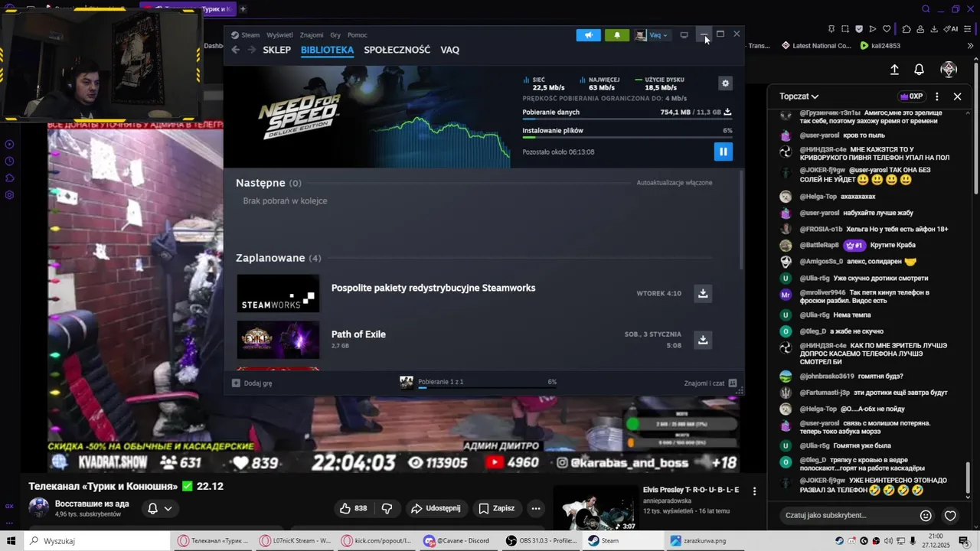Download Steamworks redistributables update now
Screen dimensions: 980x551
(x=703, y=293)
